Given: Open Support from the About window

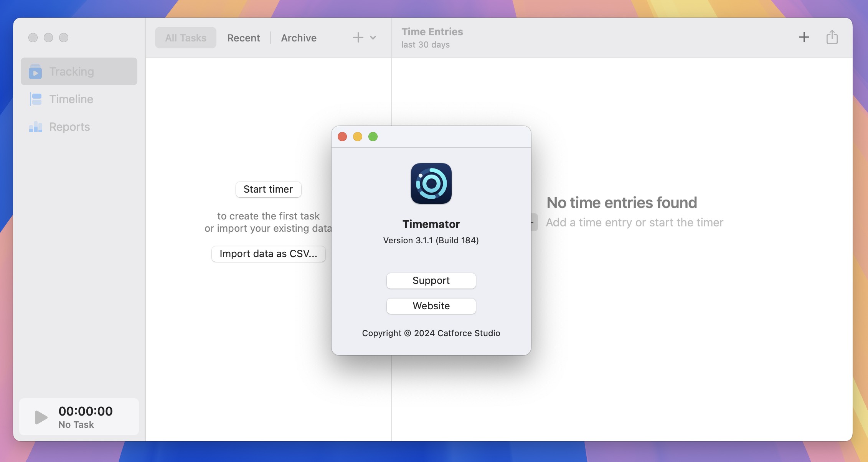Looking at the screenshot, I should tap(431, 280).
